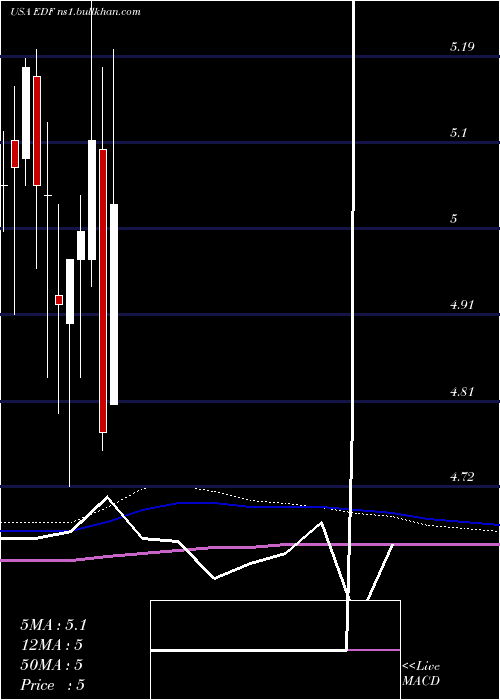
Task: Click the 5.1 price axis label
Action: [x=458, y=133]
